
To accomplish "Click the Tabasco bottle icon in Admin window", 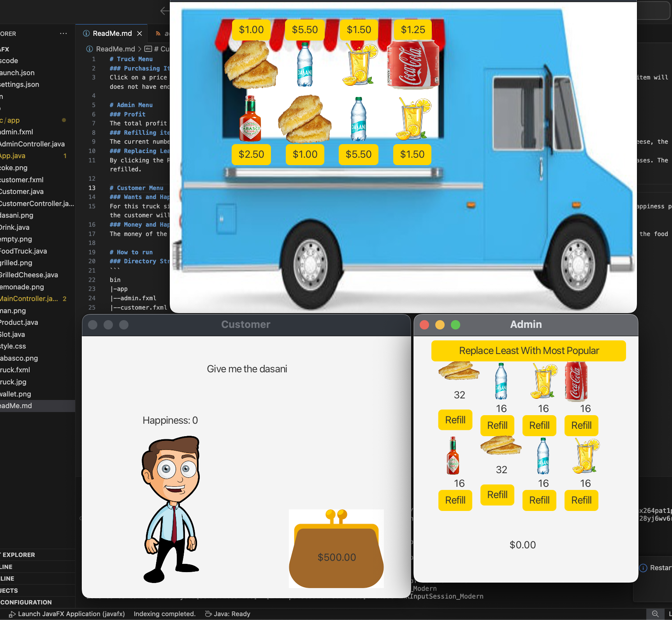I will [x=453, y=456].
